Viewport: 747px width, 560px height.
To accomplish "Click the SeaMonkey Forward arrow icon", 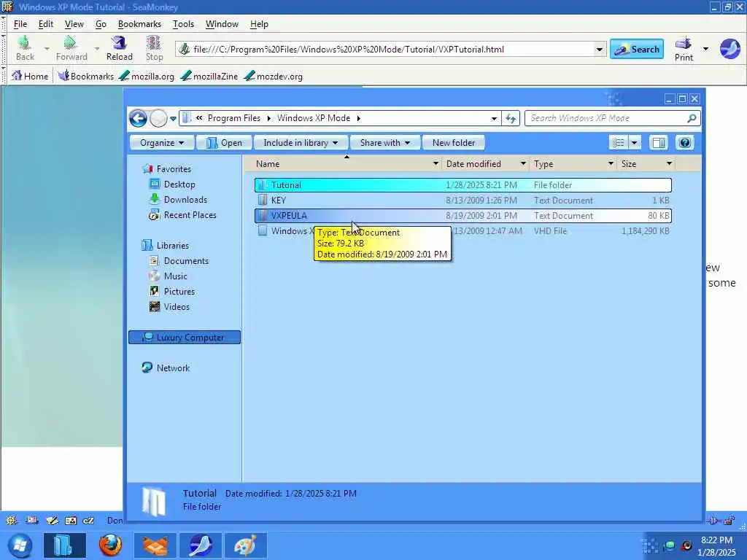I will point(71,43).
